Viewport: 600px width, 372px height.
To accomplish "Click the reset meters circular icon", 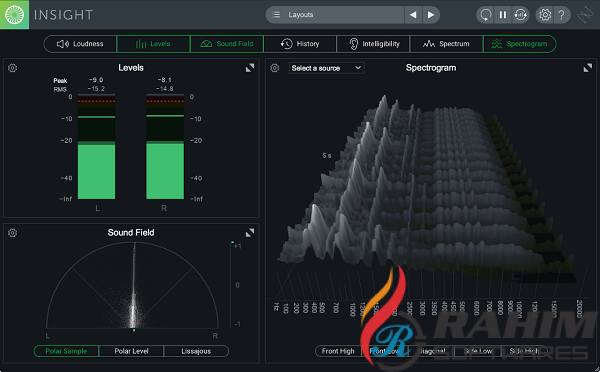I will (x=485, y=15).
